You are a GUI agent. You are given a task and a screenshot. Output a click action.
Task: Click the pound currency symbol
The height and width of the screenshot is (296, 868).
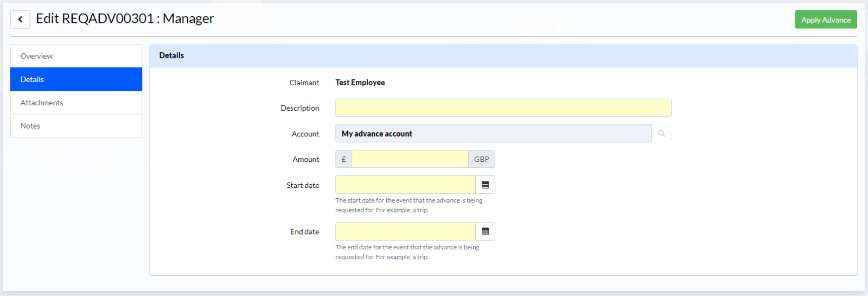point(343,159)
